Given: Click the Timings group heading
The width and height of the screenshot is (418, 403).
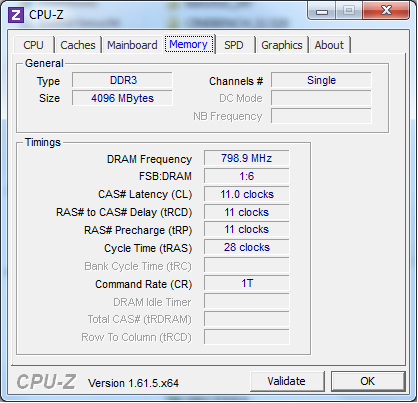Looking at the screenshot, I should (43, 143).
